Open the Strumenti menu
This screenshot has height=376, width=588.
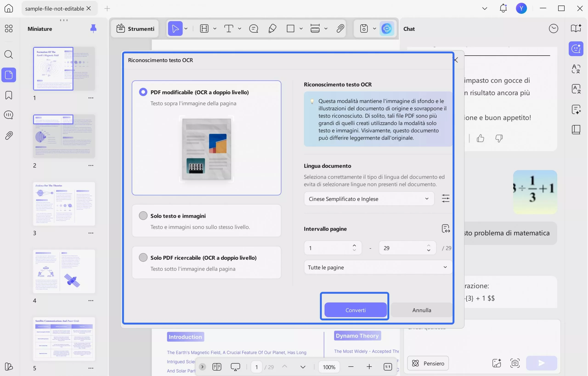pos(135,29)
